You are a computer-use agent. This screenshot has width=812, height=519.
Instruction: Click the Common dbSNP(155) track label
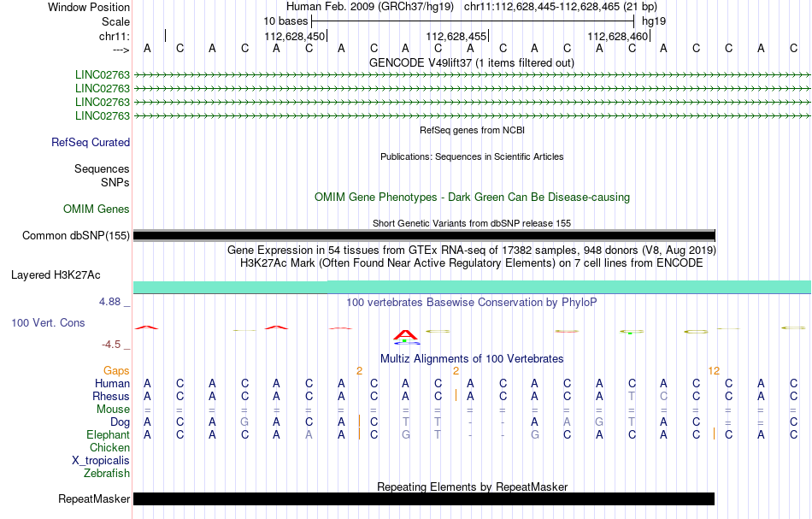(x=76, y=235)
